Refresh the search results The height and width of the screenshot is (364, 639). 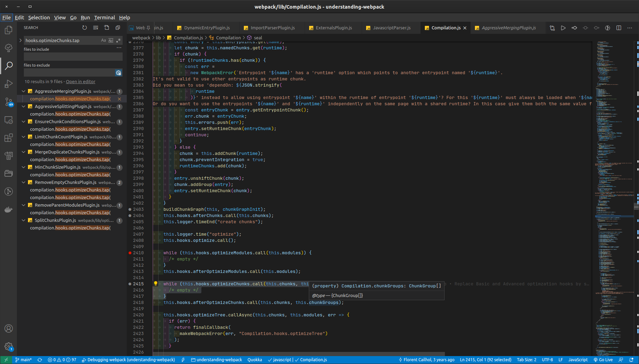coord(84,28)
